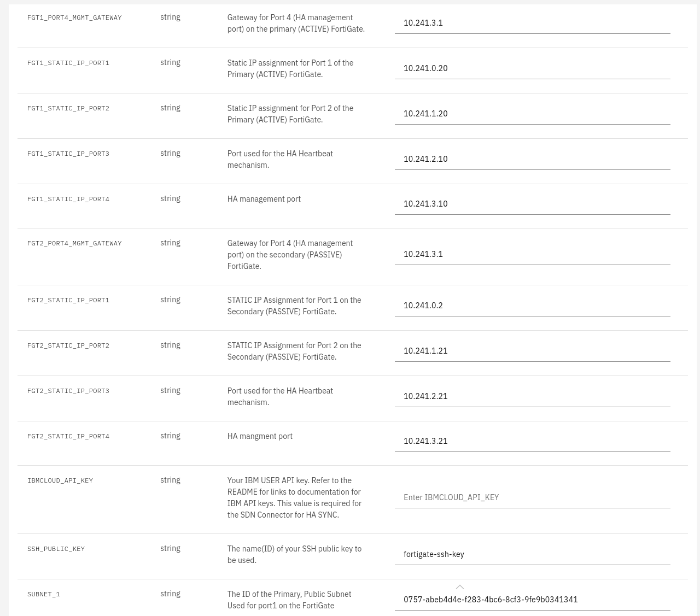This screenshot has height=616, width=700.
Task: Click the empty Enter IBMCLOUD_API_KEY field
Action: [532, 497]
